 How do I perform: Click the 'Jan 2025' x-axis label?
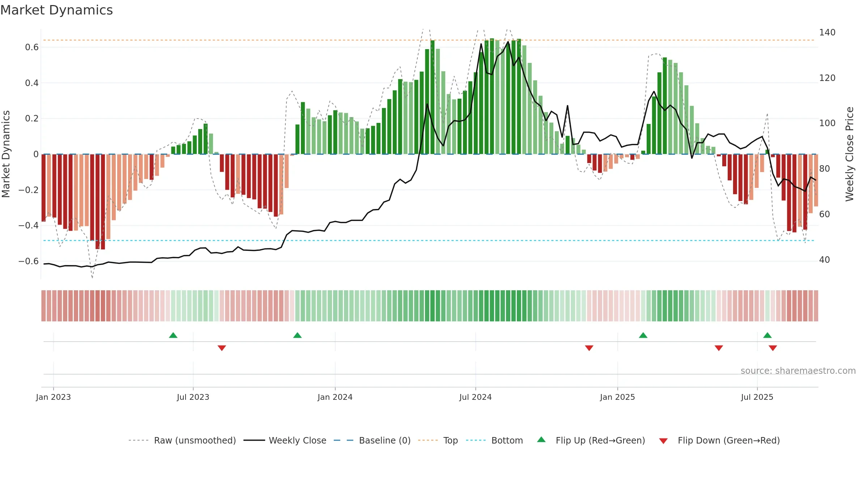618,397
